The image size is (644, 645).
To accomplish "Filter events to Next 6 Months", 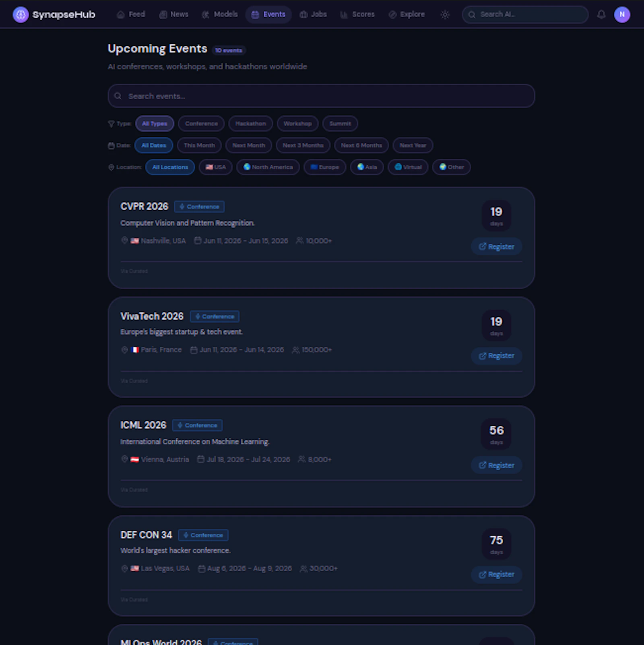I will (361, 145).
